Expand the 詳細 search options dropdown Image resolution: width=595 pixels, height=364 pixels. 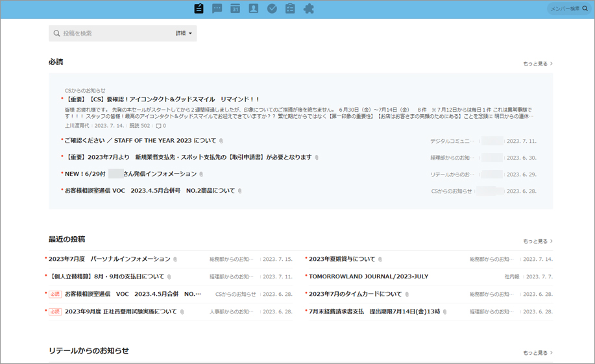pos(184,33)
